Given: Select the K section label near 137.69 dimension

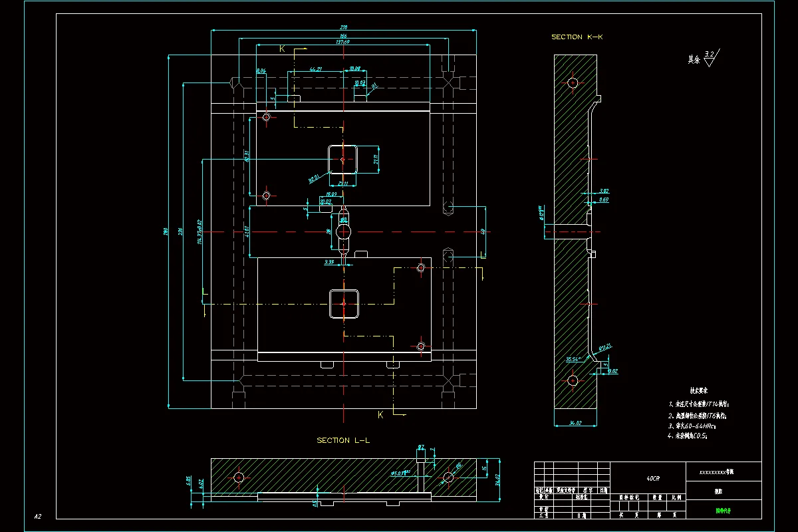Looking at the screenshot, I should [x=282, y=49].
